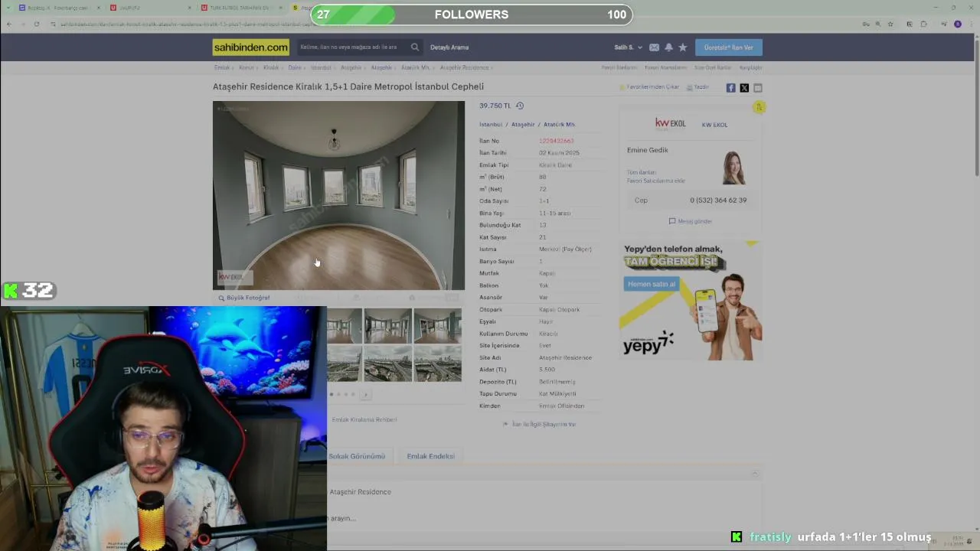Select the second browser tab

[149, 8]
